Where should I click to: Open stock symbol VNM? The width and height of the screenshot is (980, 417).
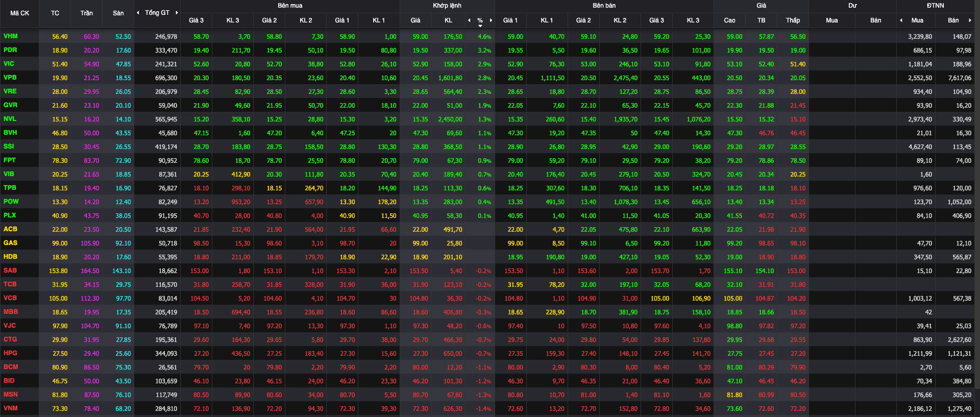click(x=11, y=408)
